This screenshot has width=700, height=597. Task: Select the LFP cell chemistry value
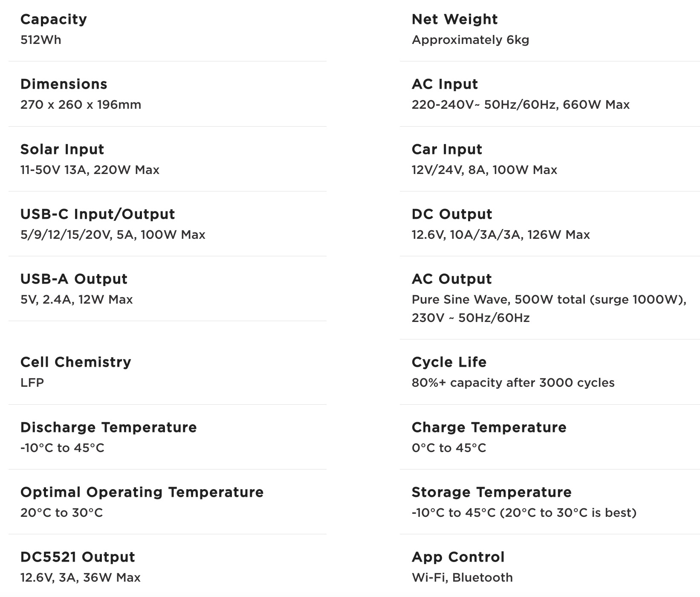point(32,383)
